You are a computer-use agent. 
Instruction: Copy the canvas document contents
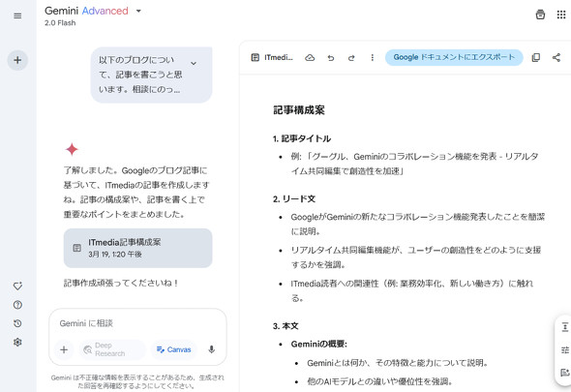[x=536, y=57]
